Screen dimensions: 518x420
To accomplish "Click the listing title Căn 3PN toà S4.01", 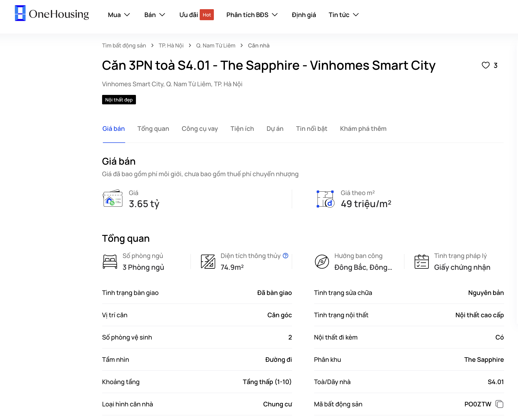I will click(269, 65).
